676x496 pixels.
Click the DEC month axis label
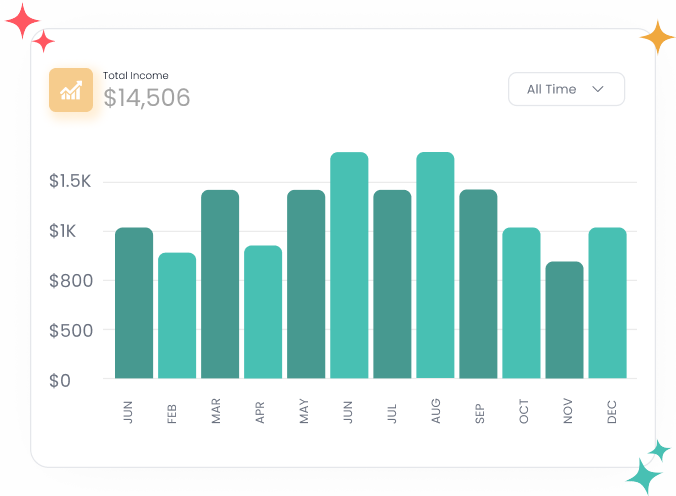pyautogui.click(x=612, y=412)
